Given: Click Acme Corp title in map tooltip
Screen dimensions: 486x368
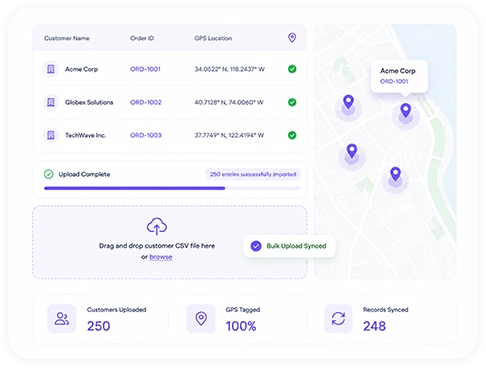Looking at the screenshot, I should (x=398, y=71).
